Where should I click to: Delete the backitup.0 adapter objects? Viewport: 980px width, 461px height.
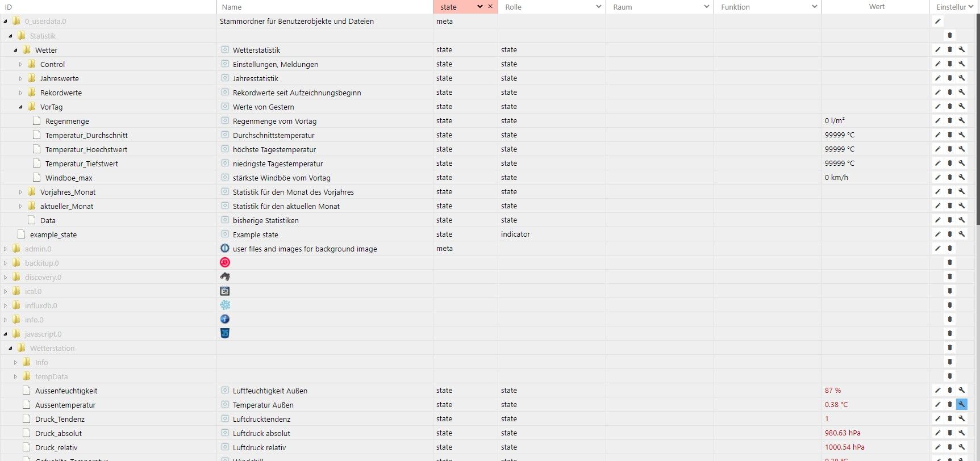(x=950, y=263)
